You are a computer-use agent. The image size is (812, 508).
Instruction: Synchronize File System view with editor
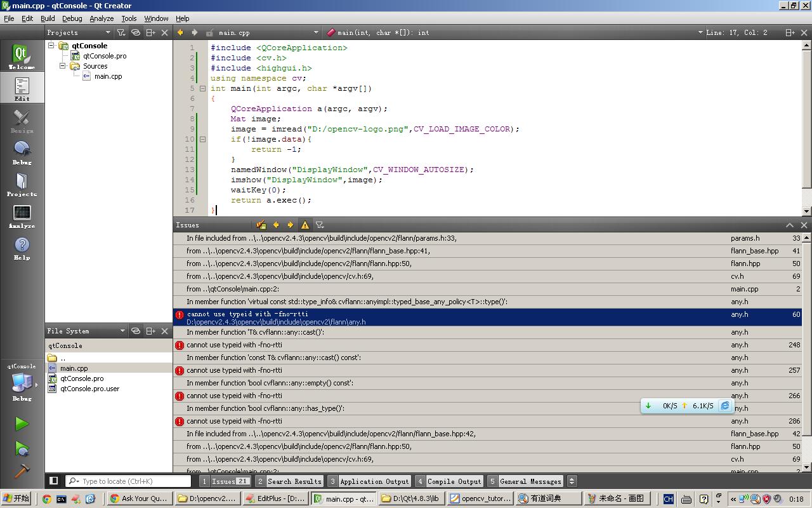coord(136,331)
